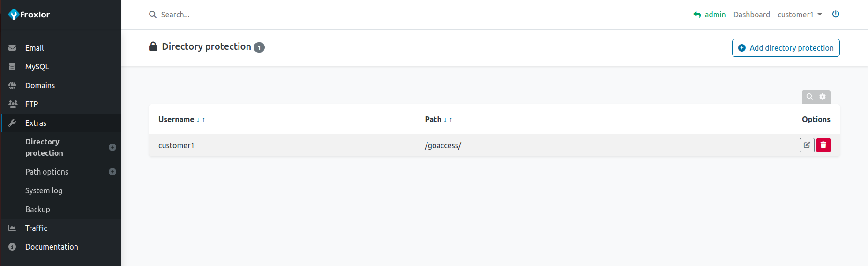Sort by Path column arrows

pyautogui.click(x=448, y=120)
